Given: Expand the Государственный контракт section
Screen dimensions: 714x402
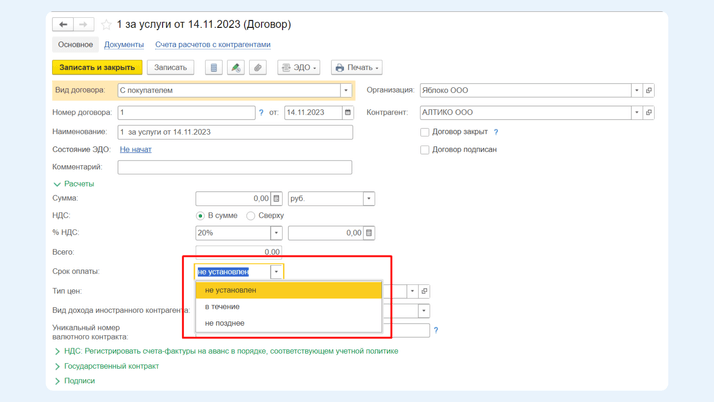Looking at the screenshot, I should pos(111,366).
